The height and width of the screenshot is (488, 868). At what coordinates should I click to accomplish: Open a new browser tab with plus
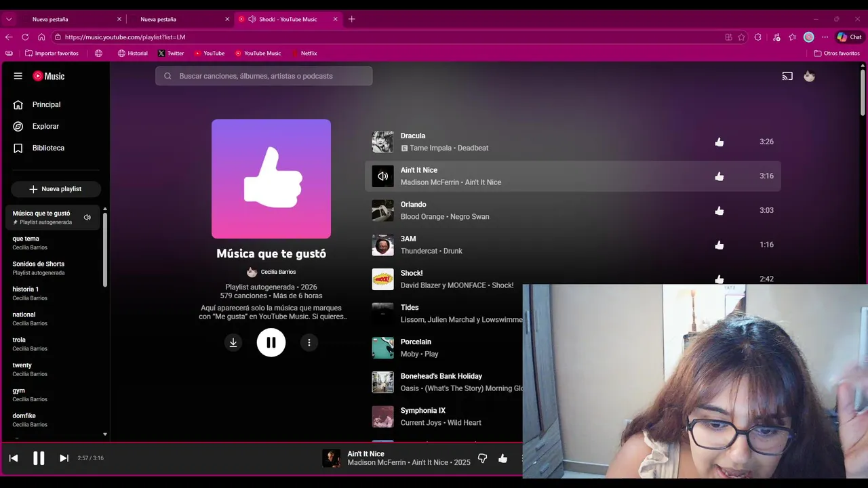click(351, 19)
